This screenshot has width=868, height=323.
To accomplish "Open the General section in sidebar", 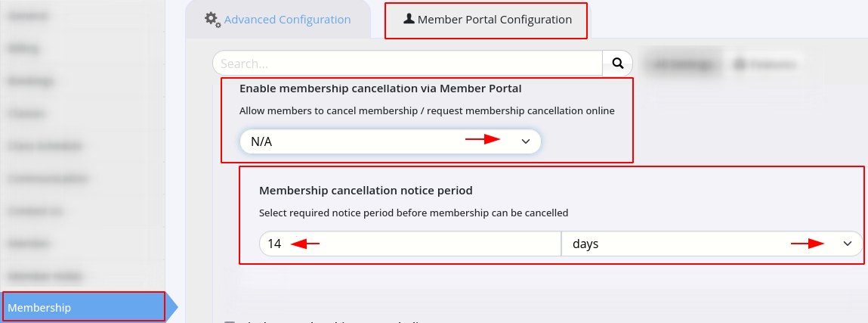I will pos(28,16).
